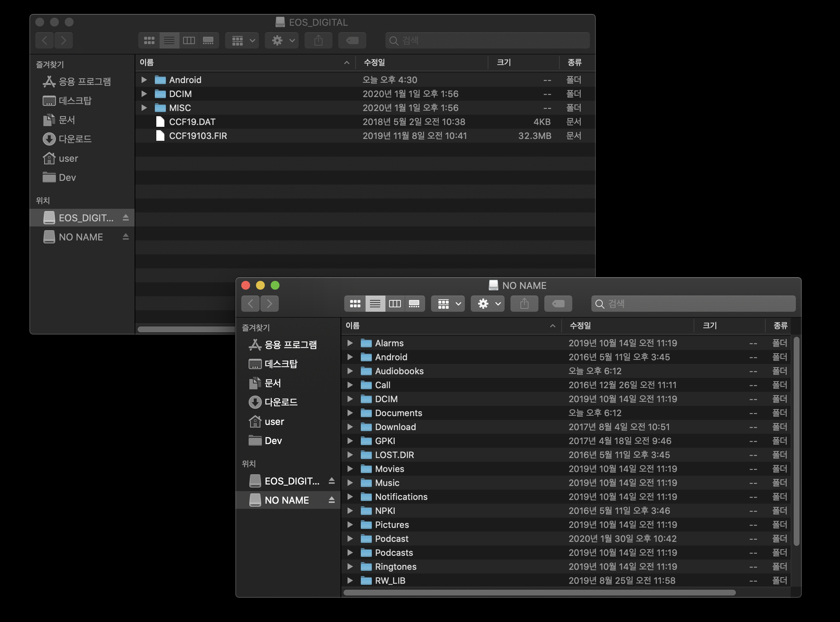Switch to column view in NO NAME window
Image resolution: width=840 pixels, height=622 pixels.
coord(394,304)
